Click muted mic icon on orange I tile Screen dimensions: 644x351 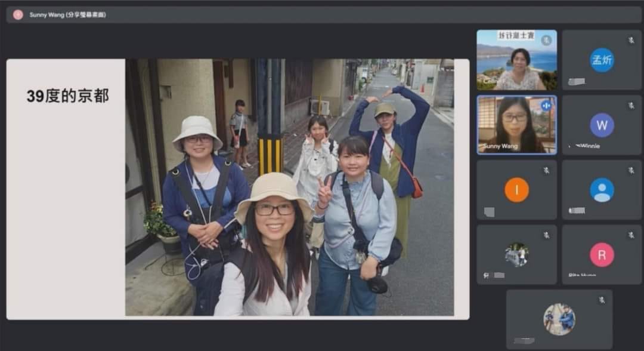pyautogui.click(x=546, y=170)
